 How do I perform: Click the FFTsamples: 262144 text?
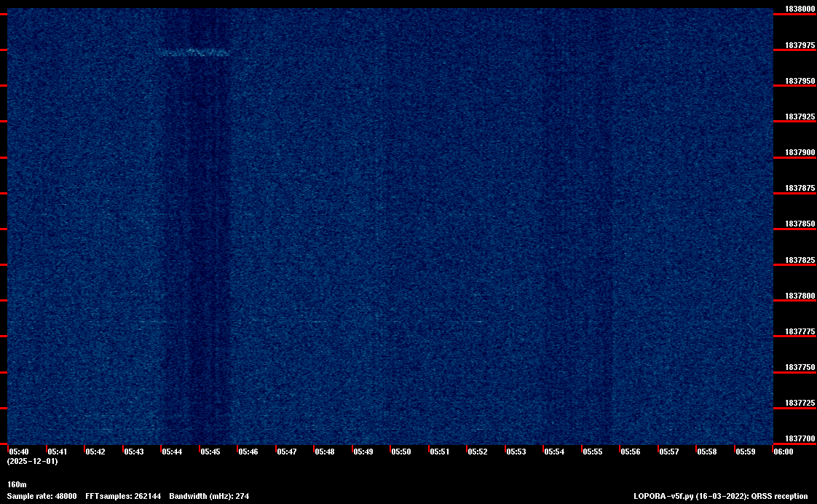coord(123,496)
